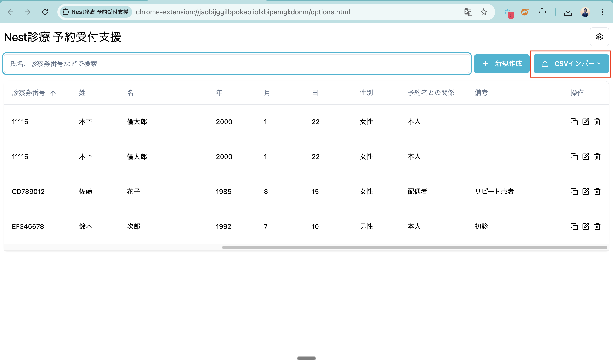Copy the EF345678 patient row

tap(574, 226)
